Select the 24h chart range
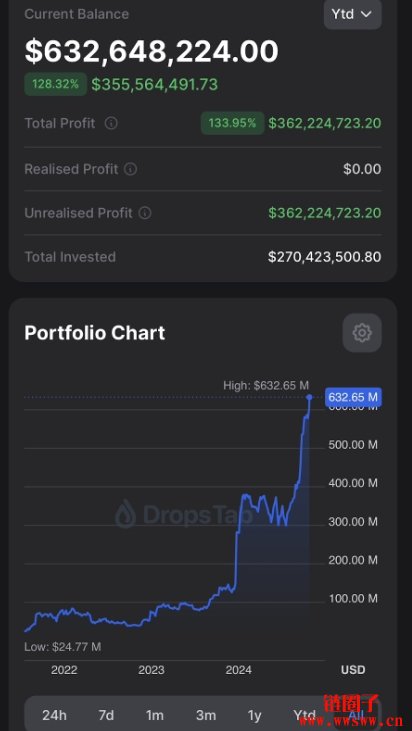The image size is (412, 731). (x=54, y=715)
